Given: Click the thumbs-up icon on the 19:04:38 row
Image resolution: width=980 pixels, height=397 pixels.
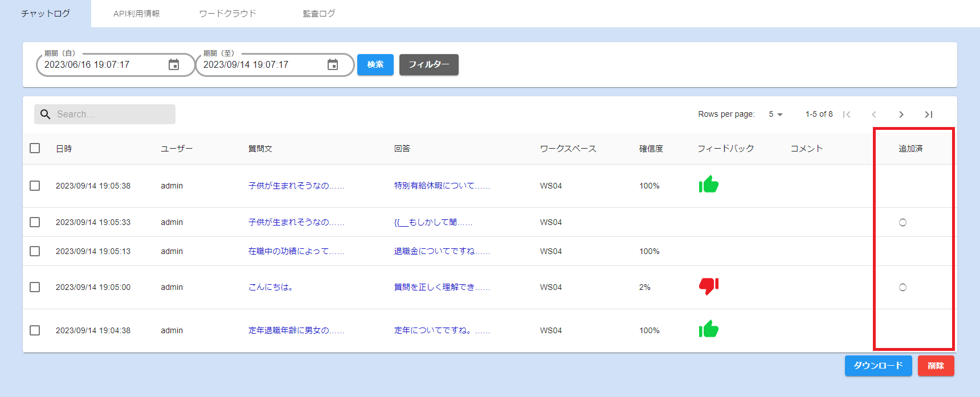Looking at the screenshot, I should (x=708, y=329).
